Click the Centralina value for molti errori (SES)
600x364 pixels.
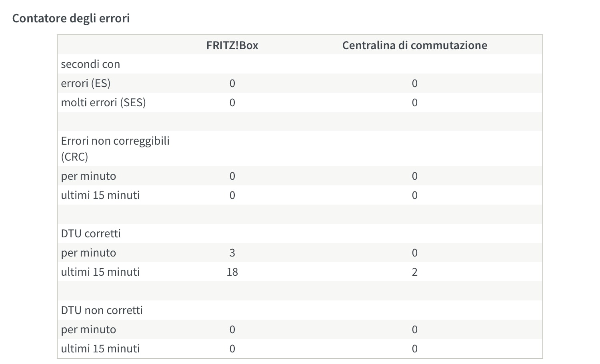414,103
